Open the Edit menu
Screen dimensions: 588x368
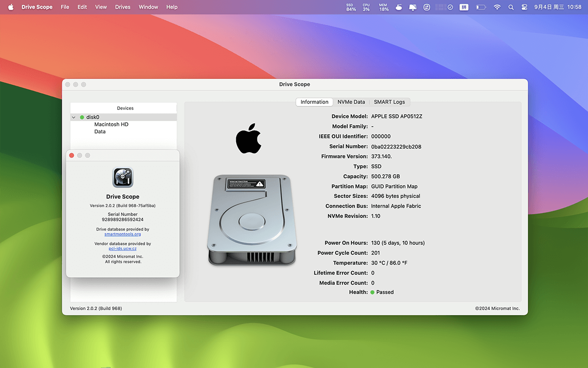[x=82, y=7]
